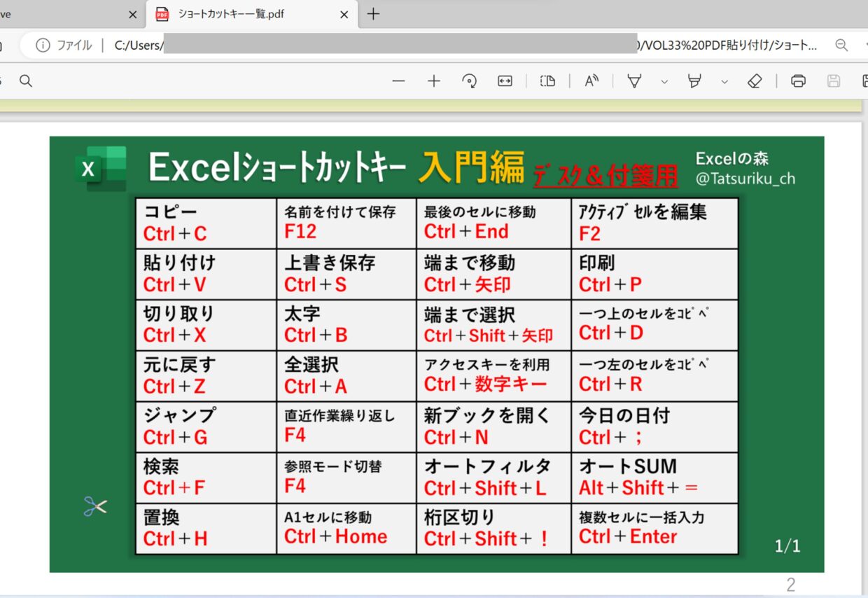
Task: Click the 端まで移動 cell
Action: (x=494, y=274)
